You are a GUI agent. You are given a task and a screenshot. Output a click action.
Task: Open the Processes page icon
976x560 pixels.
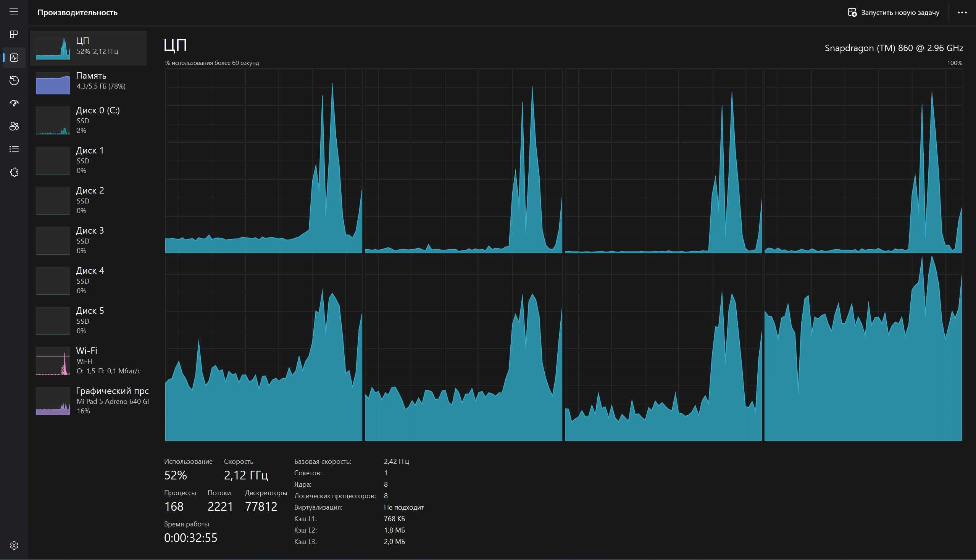pyautogui.click(x=14, y=35)
